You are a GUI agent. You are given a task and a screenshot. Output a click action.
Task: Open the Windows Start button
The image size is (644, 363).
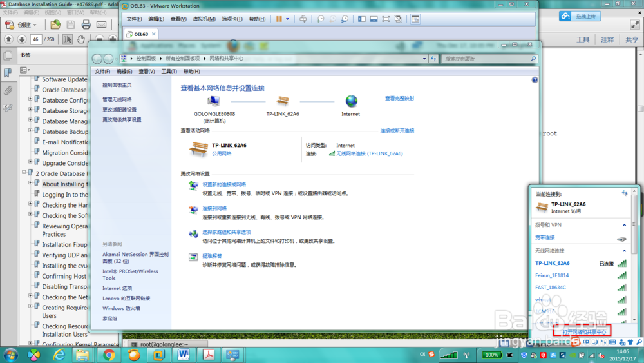pyautogui.click(x=10, y=355)
